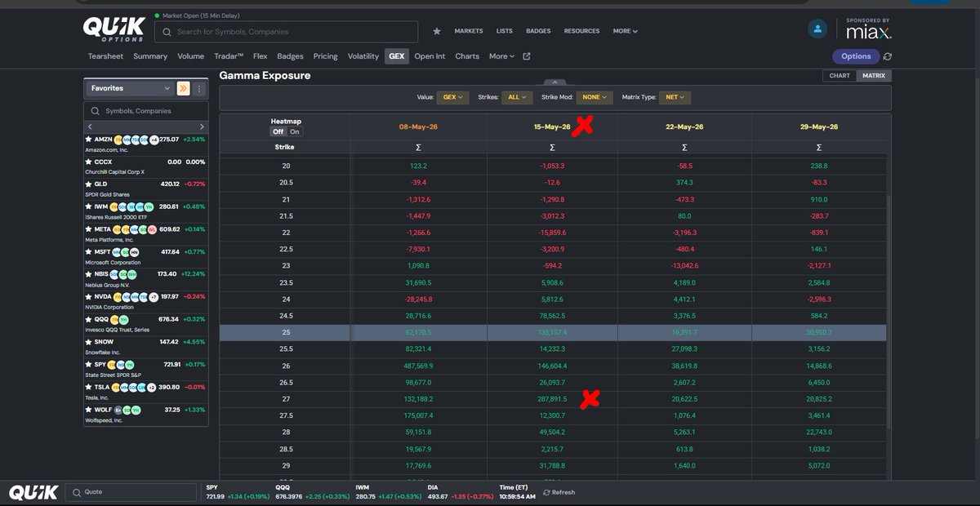Turn the Heatmap On
This screenshot has width=980, height=506.
pyautogui.click(x=294, y=131)
